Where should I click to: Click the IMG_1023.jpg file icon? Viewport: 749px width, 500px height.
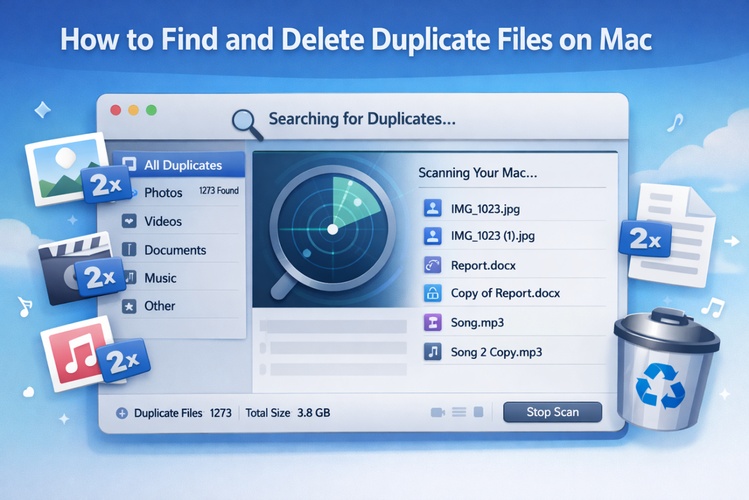click(433, 208)
